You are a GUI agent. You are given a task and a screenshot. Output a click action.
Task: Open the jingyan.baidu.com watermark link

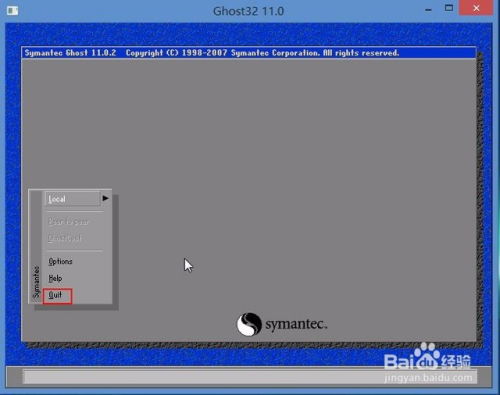428,378
